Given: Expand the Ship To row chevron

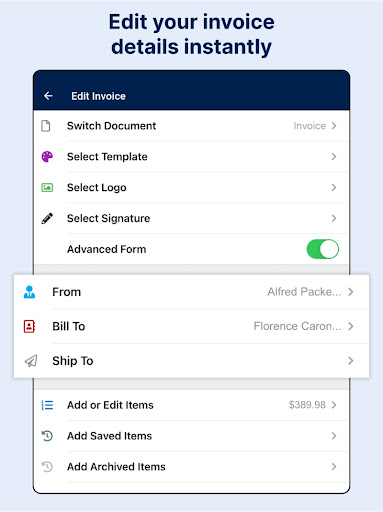Looking at the screenshot, I should [351, 361].
